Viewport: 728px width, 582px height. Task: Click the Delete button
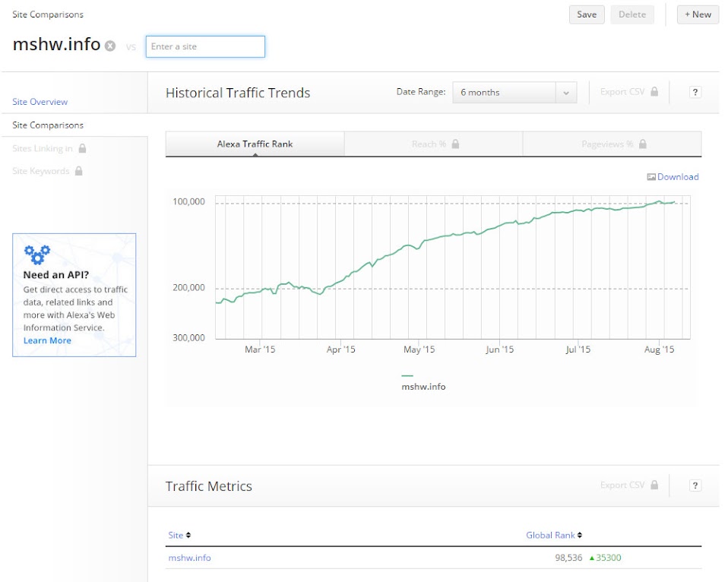632,14
